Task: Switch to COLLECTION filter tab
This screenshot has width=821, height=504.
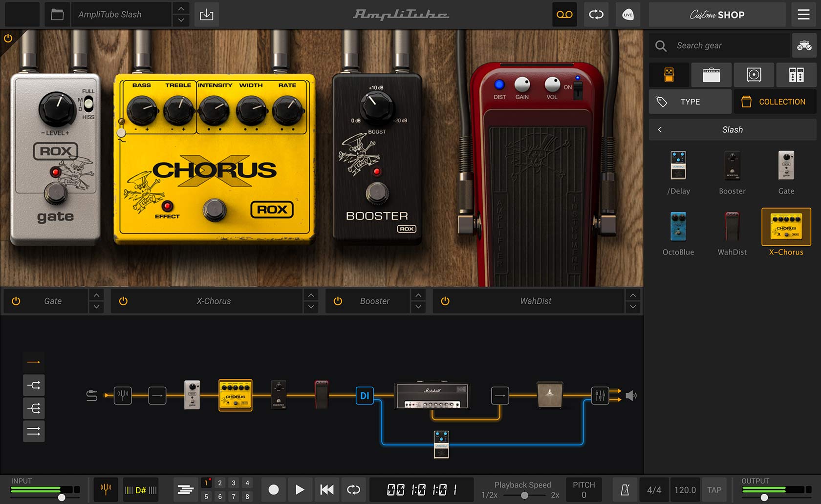Action: (x=775, y=102)
